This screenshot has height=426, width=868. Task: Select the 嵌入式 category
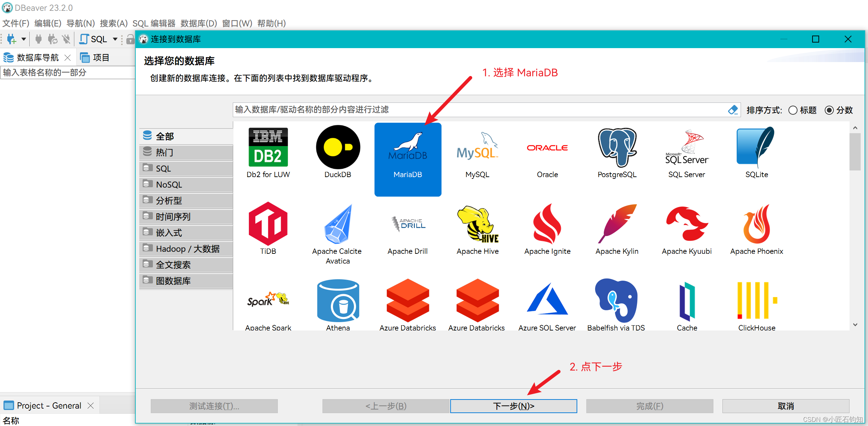pos(186,233)
